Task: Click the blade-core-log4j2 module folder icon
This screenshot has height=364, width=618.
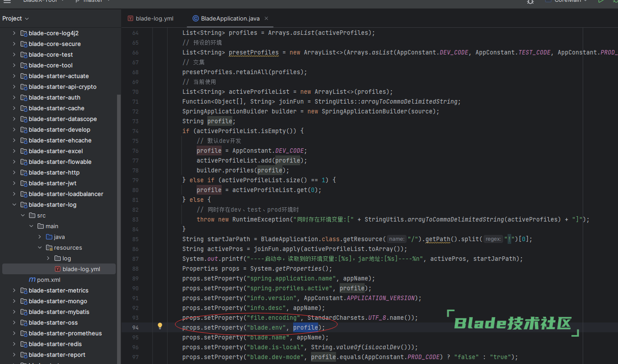Action: tap(24, 33)
